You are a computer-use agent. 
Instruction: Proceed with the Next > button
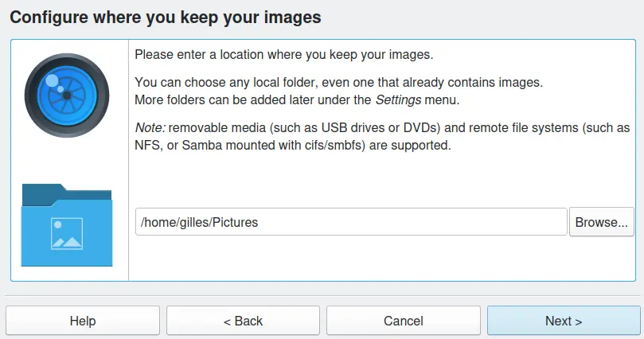point(563,321)
